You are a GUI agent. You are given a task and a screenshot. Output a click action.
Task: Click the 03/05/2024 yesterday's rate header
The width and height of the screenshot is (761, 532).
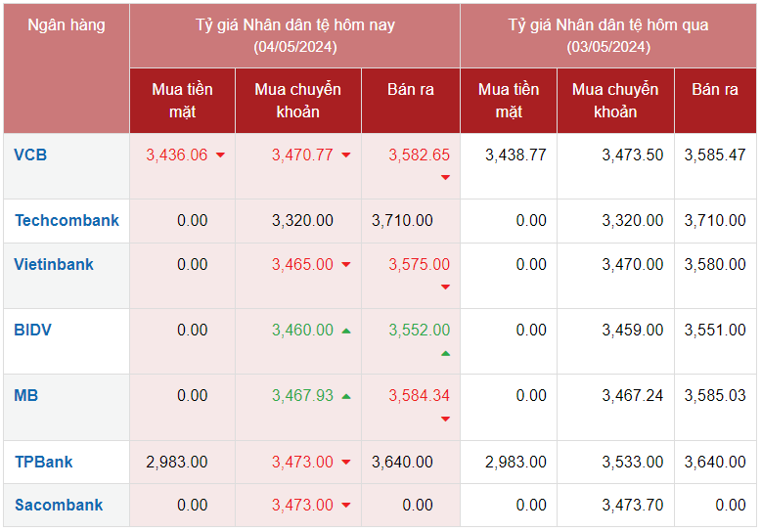pyautogui.click(x=607, y=35)
